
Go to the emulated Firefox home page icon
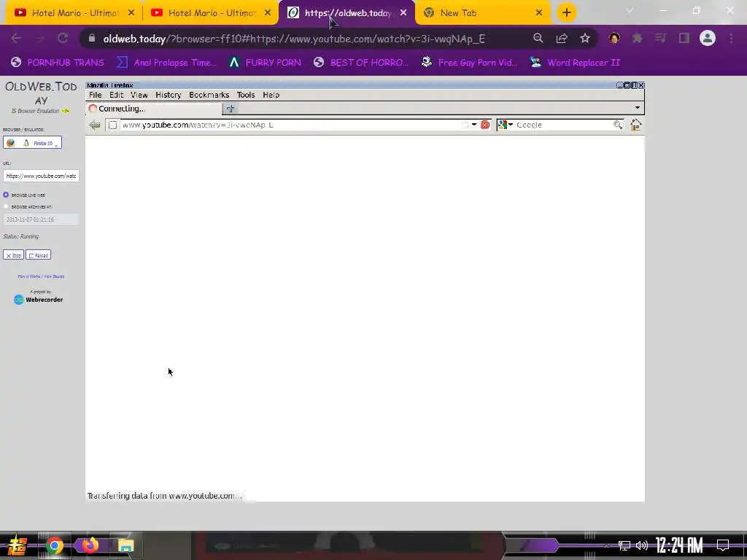click(x=635, y=125)
